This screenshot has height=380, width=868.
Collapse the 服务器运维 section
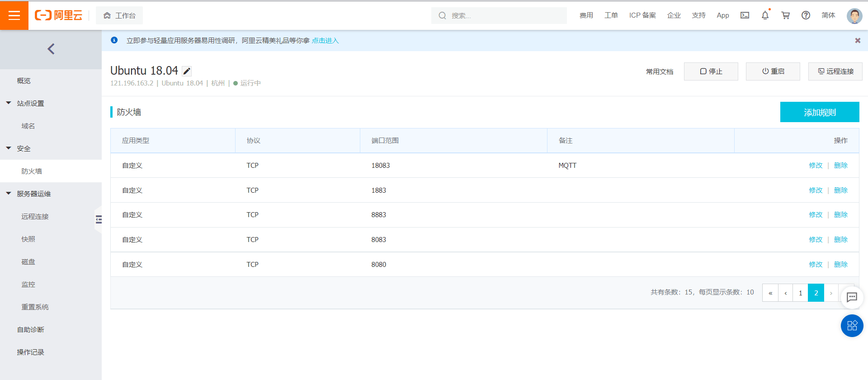(x=9, y=194)
